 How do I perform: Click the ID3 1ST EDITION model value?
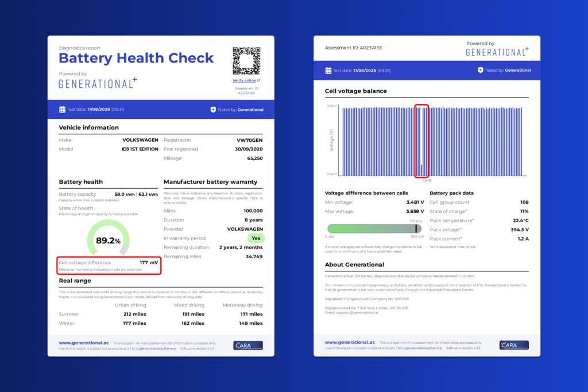[140, 149]
